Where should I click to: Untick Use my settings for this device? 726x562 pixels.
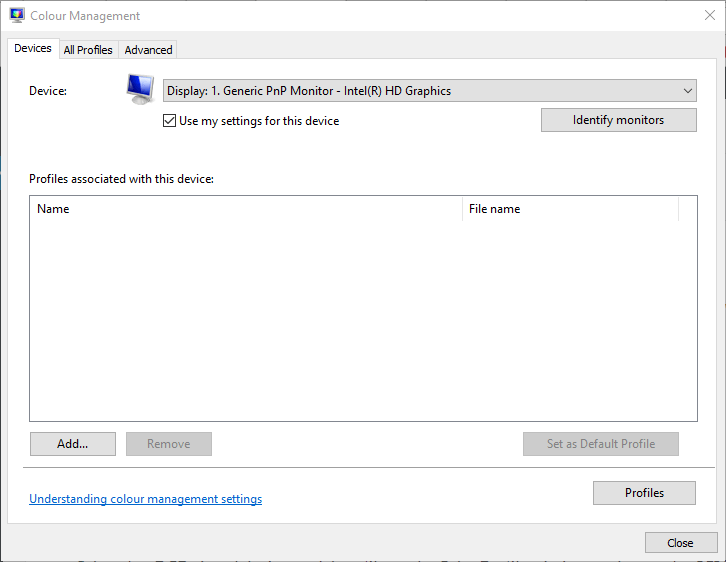point(169,121)
